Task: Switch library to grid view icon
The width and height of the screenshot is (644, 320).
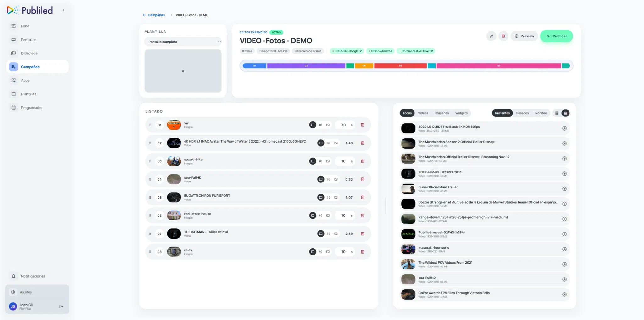Action: [557, 113]
